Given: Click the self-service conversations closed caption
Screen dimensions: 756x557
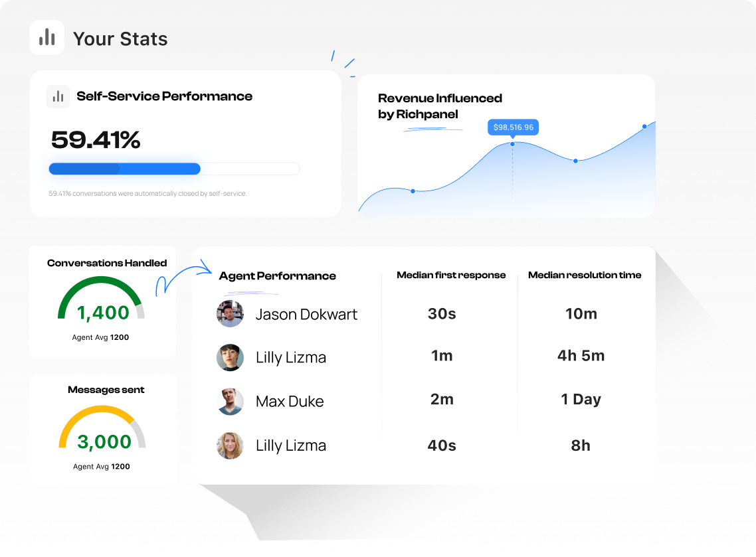Looking at the screenshot, I should pos(147,194).
